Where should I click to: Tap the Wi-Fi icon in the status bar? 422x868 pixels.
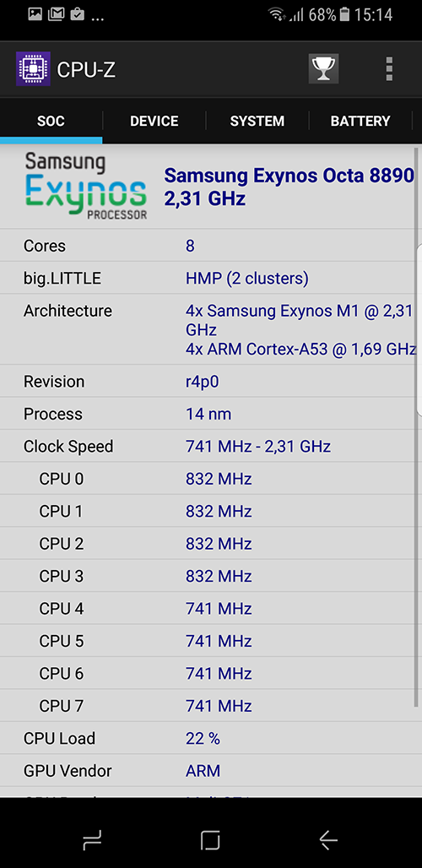[x=277, y=14]
